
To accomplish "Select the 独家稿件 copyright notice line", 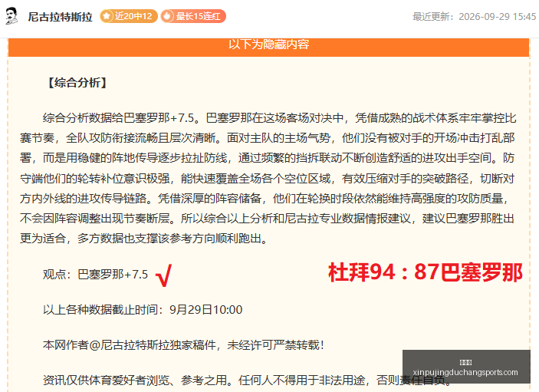I will (x=183, y=345).
